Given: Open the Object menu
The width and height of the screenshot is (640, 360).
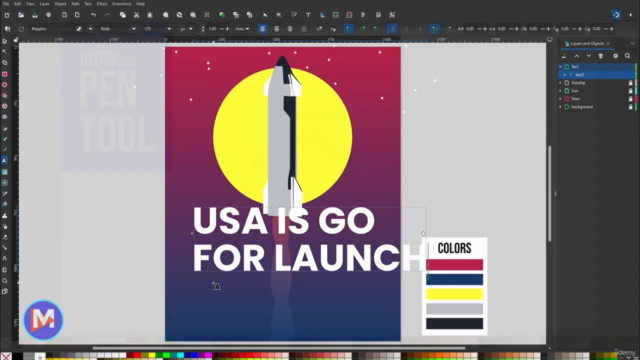Looking at the screenshot, I should 60,4.
